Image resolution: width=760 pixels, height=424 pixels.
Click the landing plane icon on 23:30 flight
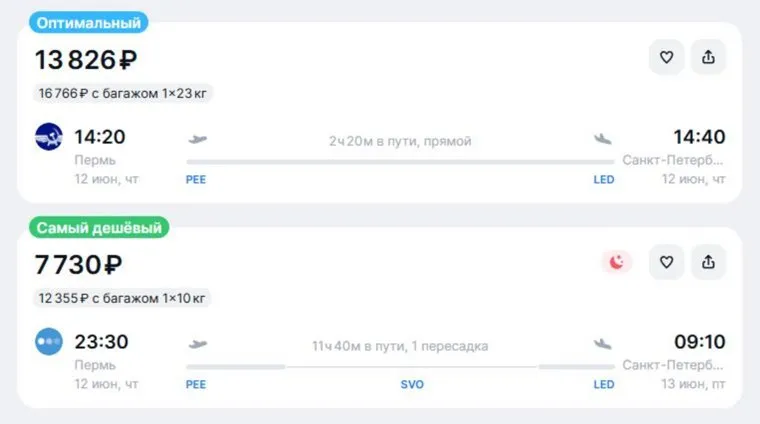click(x=602, y=344)
